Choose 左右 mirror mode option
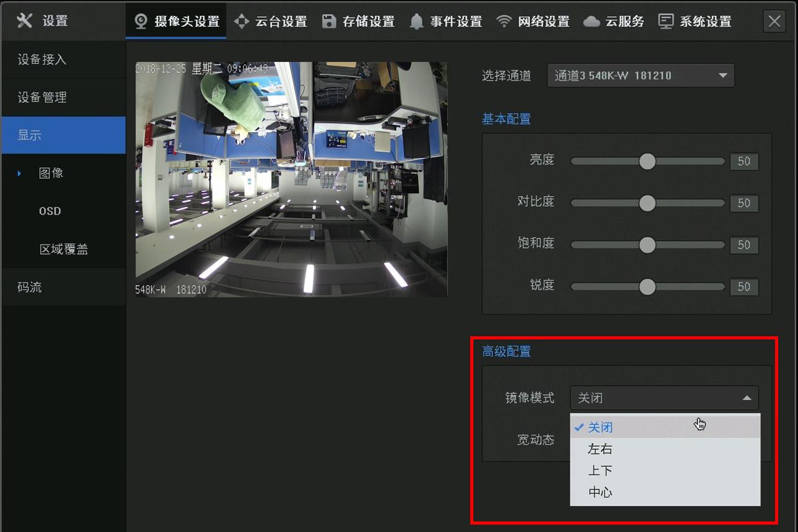 [665, 449]
